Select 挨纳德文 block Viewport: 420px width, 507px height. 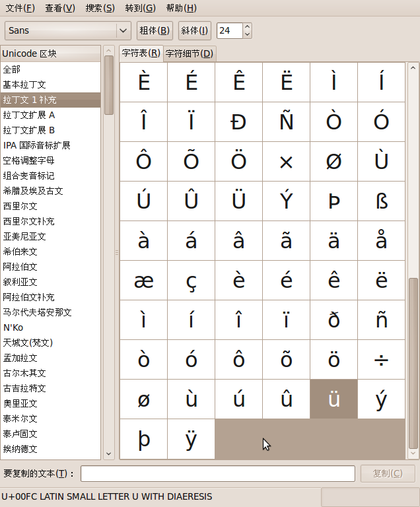pos(50,450)
